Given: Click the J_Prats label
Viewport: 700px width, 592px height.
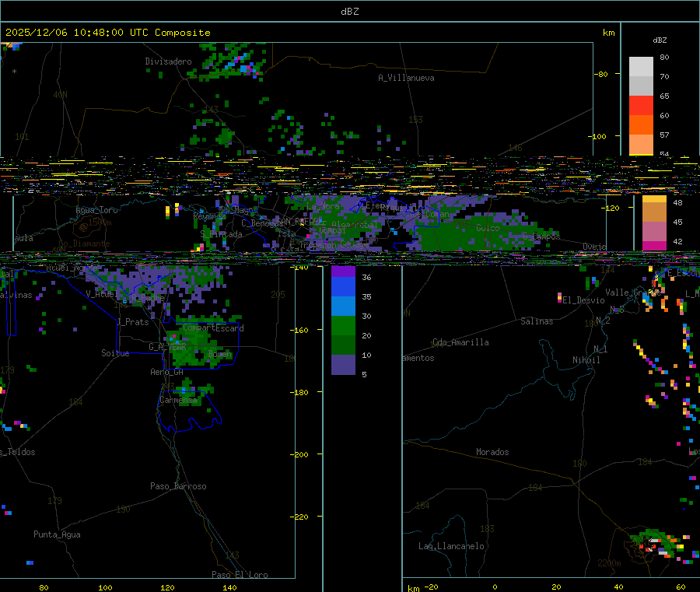Looking at the screenshot, I should pos(132,322).
